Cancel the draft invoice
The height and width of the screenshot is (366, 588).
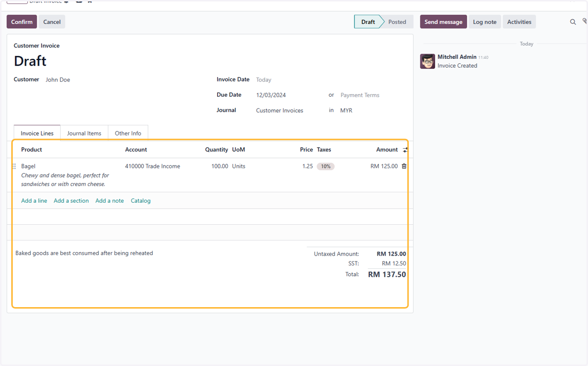pyautogui.click(x=52, y=22)
